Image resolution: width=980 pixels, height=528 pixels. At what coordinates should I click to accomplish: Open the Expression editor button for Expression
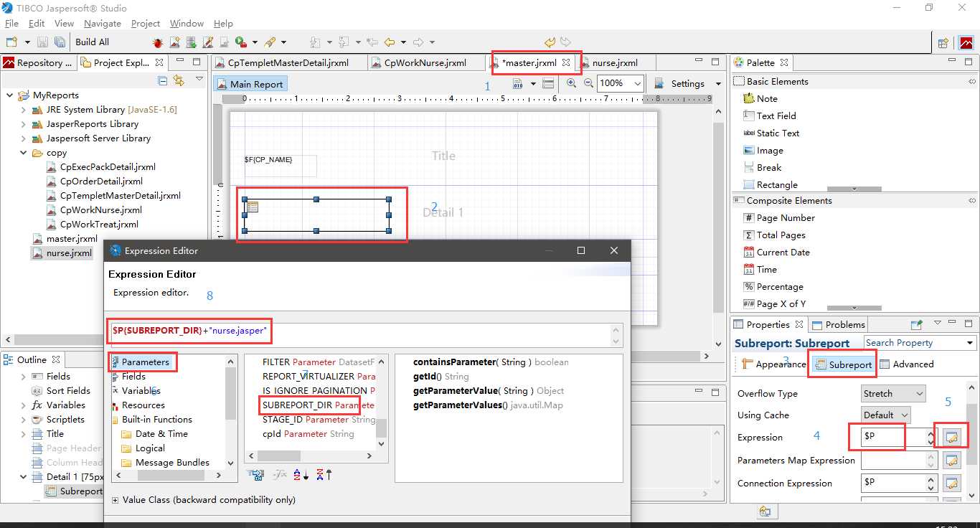tap(951, 437)
